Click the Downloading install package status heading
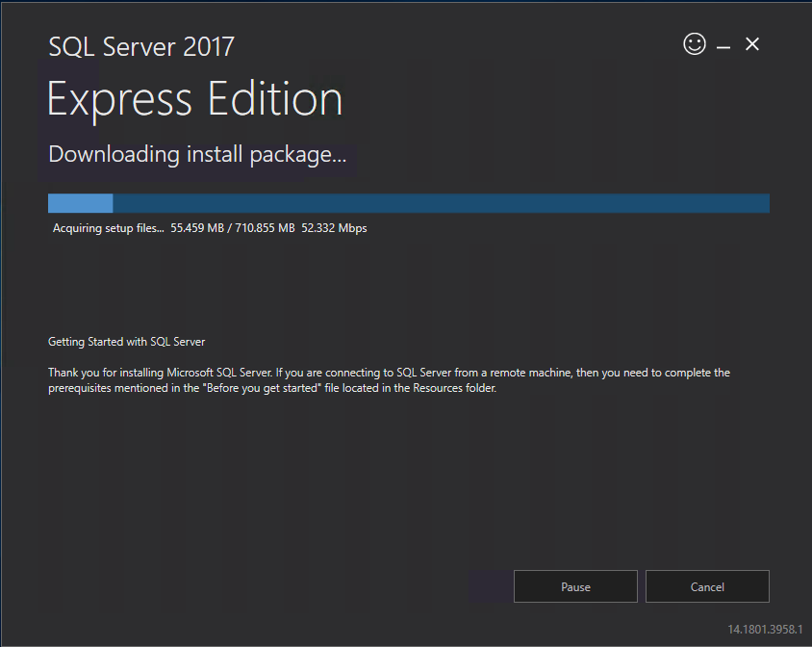This screenshot has width=812, height=647. [197, 155]
